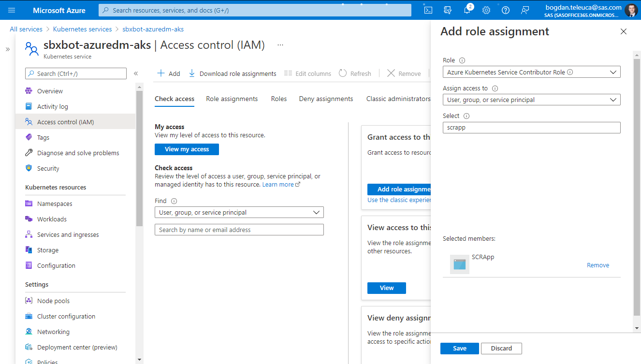Open Workloads under Kubernetes resources
This screenshot has width=641, height=364.
click(51, 218)
